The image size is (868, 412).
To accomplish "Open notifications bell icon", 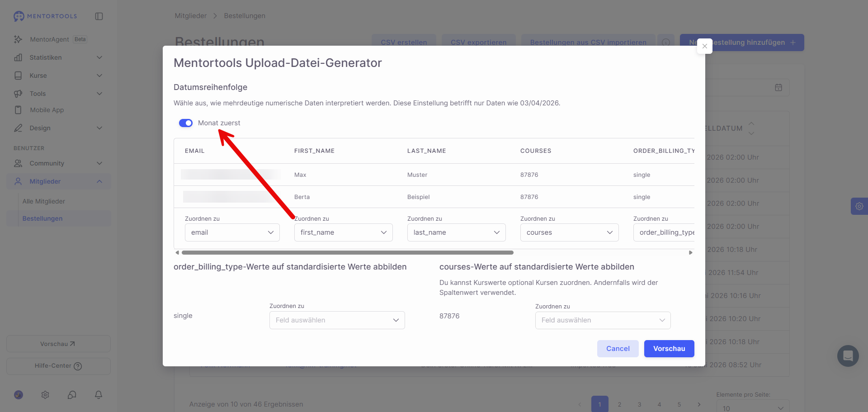I will pyautogui.click(x=99, y=395).
